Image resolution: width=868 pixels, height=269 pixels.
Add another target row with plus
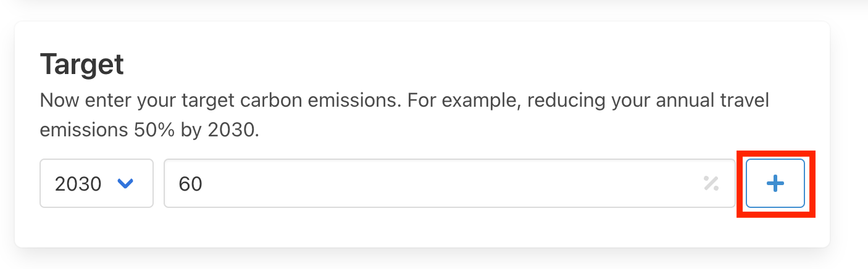[x=775, y=183]
